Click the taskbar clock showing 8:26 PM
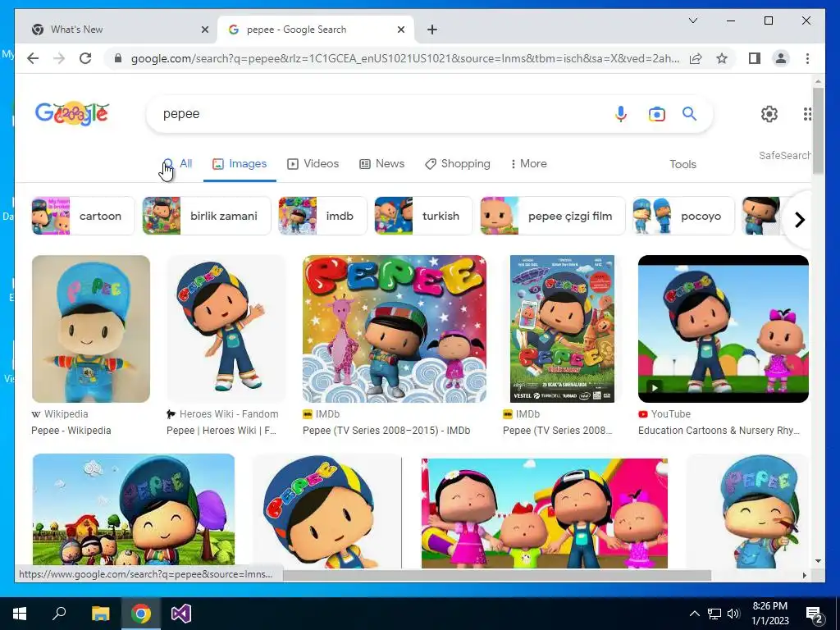840x630 pixels. pos(770,614)
